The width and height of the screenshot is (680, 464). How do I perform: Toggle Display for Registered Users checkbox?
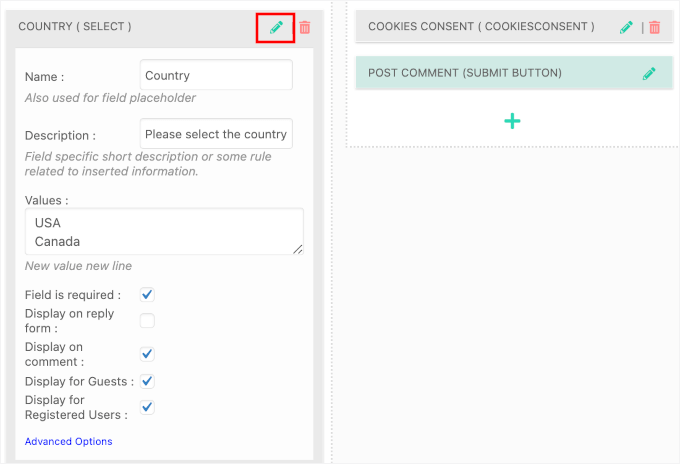click(x=147, y=407)
